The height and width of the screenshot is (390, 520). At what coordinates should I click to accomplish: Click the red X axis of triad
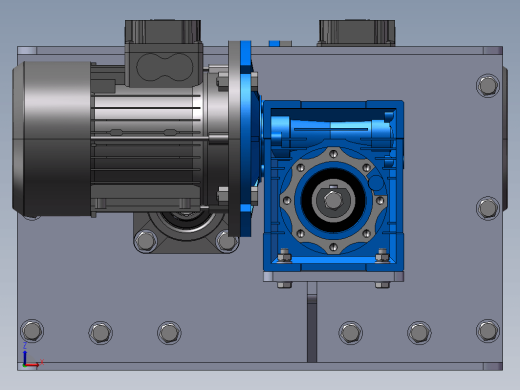pyautogui.click(x=33, y=365)
